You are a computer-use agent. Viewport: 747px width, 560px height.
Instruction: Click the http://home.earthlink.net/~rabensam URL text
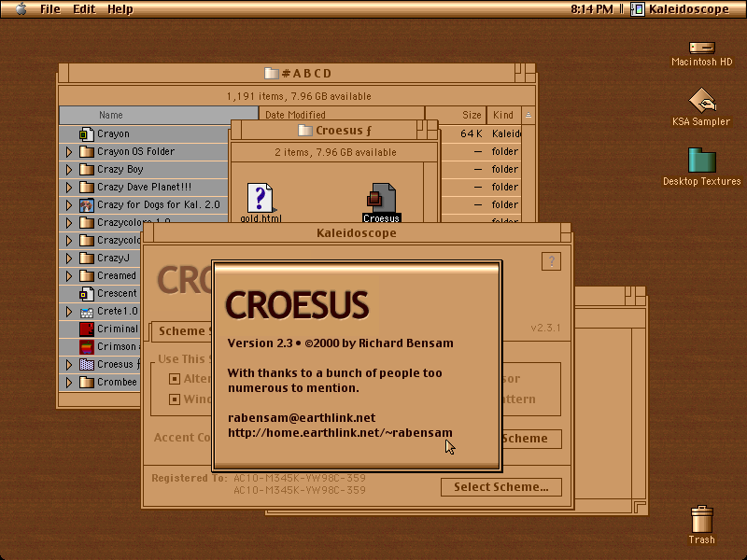pyautogui.click(x=340, y=433)
